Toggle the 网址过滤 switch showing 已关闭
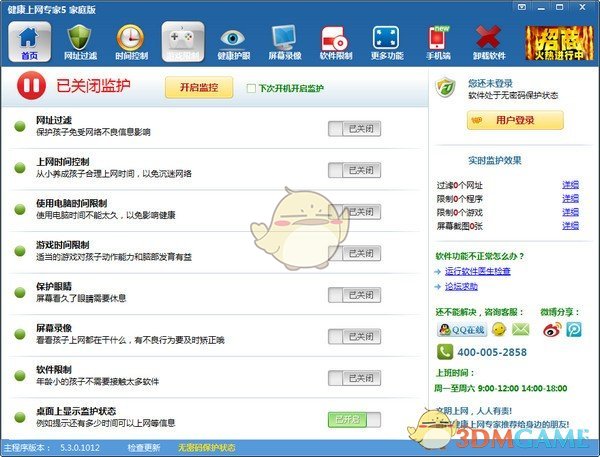600x457 pixels. [x=354, y=128]
